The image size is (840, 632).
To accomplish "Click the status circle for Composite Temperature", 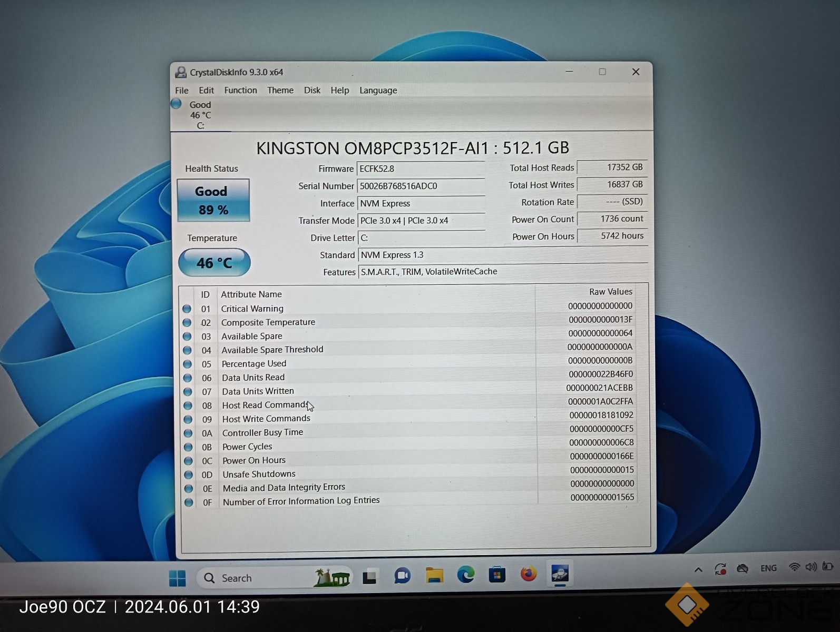I will click(187, 322).
